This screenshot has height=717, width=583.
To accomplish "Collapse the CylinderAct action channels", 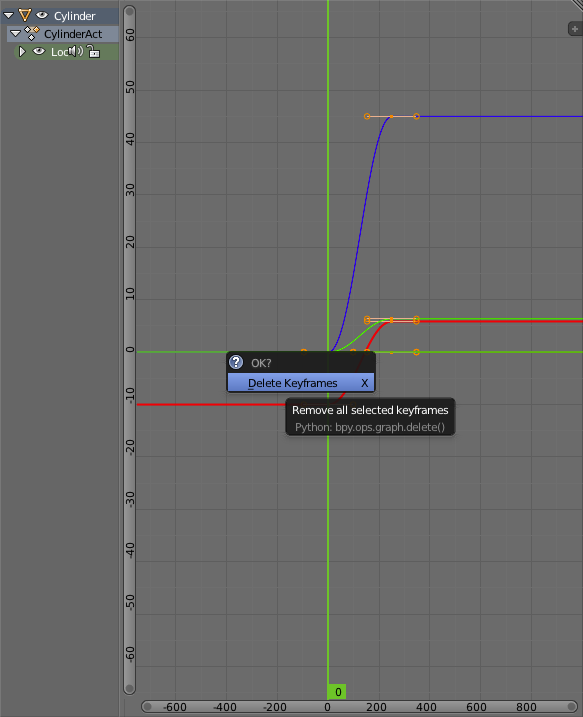I will (x=16, y=33).
